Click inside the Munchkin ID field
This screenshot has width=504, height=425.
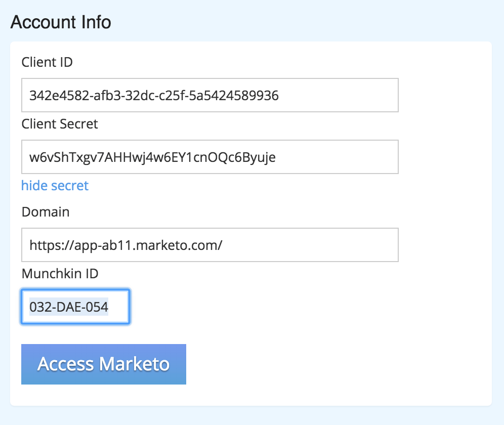pyautogui.click(x=75, y=307)
